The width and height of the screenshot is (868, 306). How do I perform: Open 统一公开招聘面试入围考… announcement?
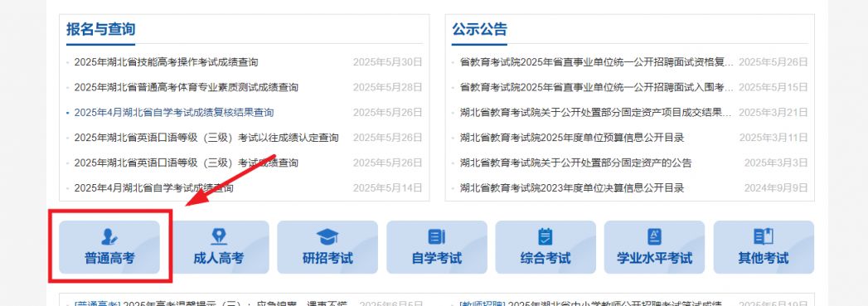click(597, 87)
